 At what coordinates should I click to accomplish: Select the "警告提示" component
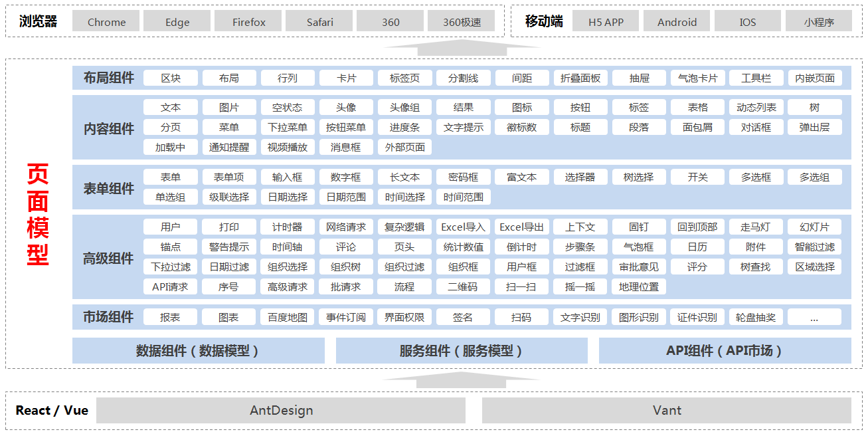coord(229,247)
